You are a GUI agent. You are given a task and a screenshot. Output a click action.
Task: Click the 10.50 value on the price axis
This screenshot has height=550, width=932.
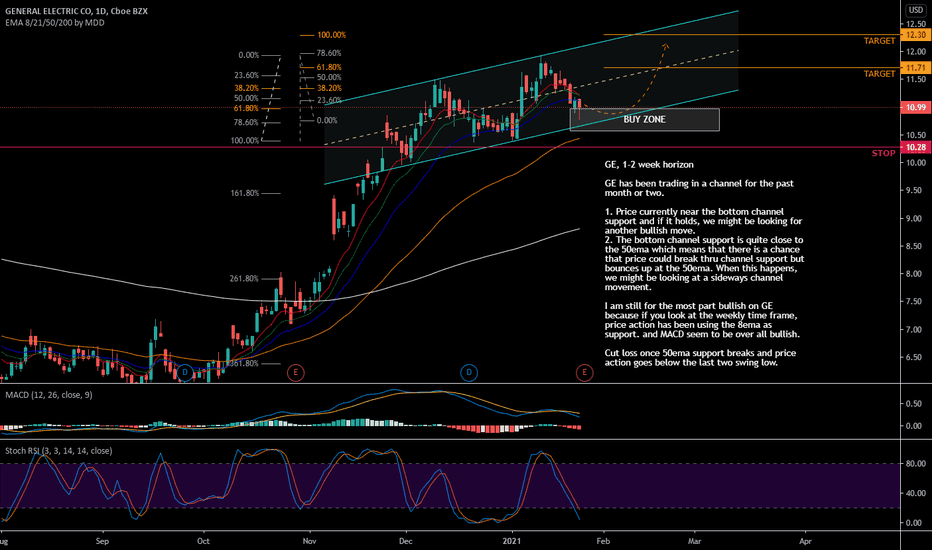tap(916, 135)
